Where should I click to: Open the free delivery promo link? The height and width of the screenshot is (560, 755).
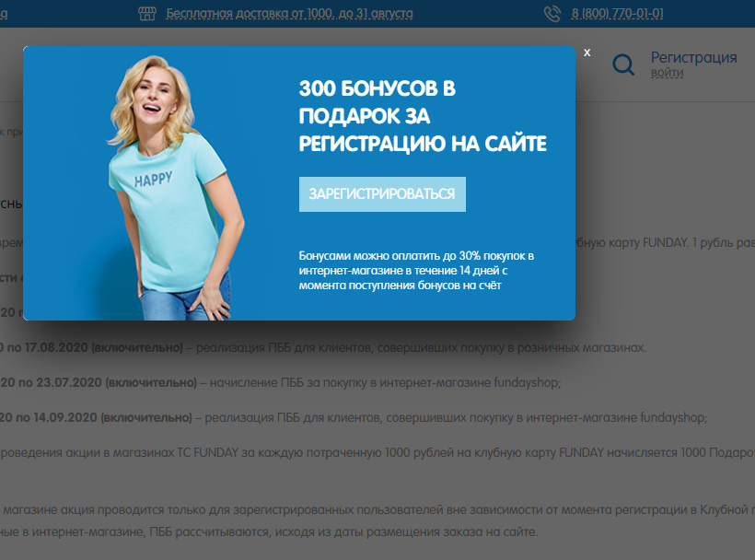pos(289,14)
